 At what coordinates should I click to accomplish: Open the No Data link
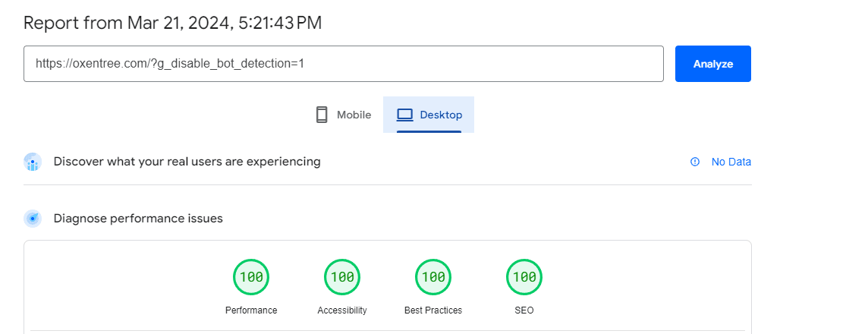pos(731,162)
